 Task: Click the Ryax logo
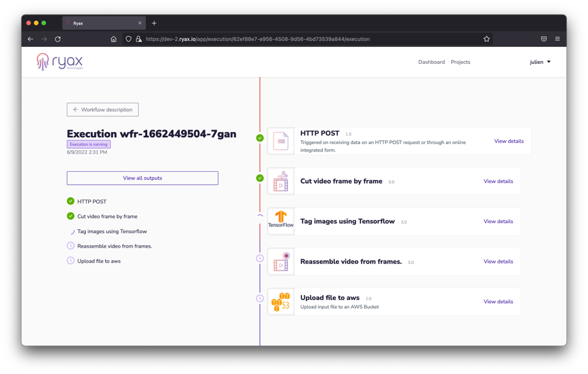60,62
